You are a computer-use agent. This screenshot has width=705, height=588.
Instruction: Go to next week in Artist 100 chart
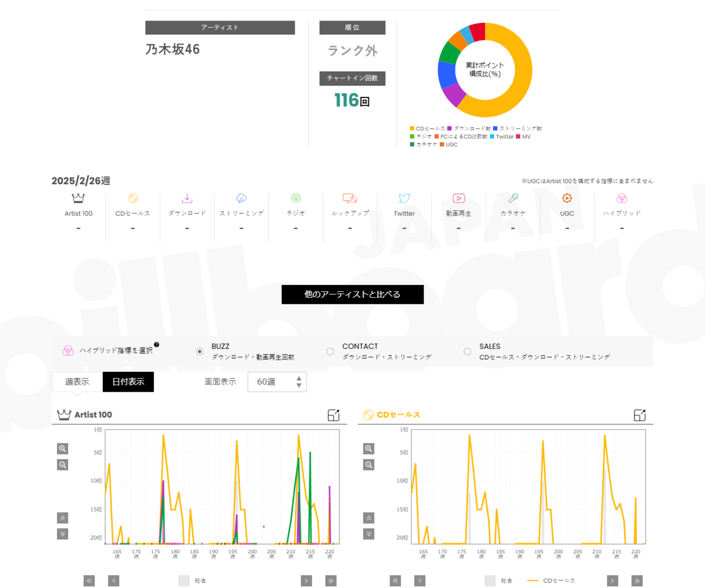(306, 581)
